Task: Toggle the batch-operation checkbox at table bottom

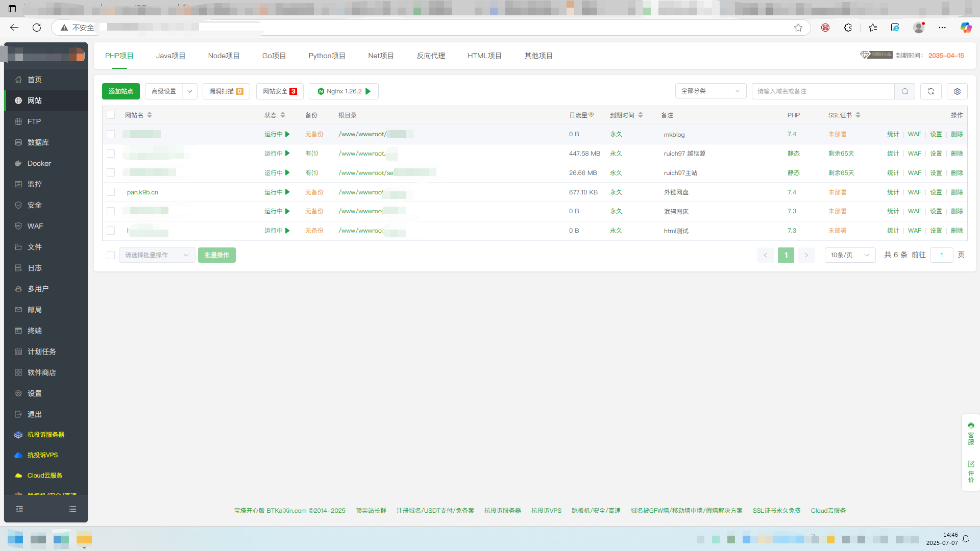Action: point(111,255)
